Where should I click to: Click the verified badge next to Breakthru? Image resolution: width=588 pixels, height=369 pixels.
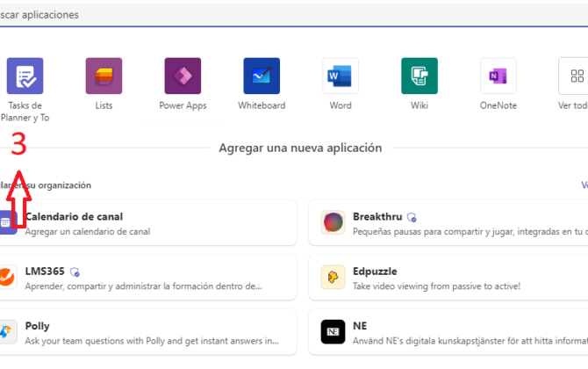coord(412,217)
